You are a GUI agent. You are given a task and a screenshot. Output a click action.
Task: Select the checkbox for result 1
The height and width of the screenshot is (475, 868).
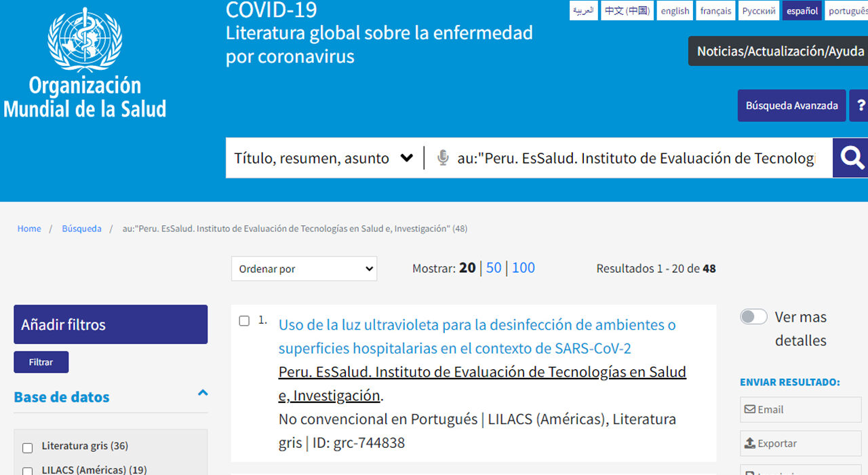point(244,321)
